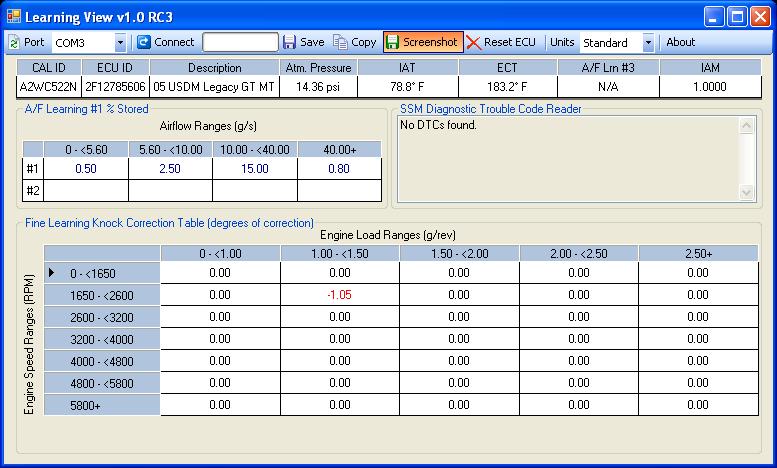Click the 10.00 - <40.00 airflow column header
Viewport: 777px width, 468px height.
pyautogui.click(x=255, y=149)
